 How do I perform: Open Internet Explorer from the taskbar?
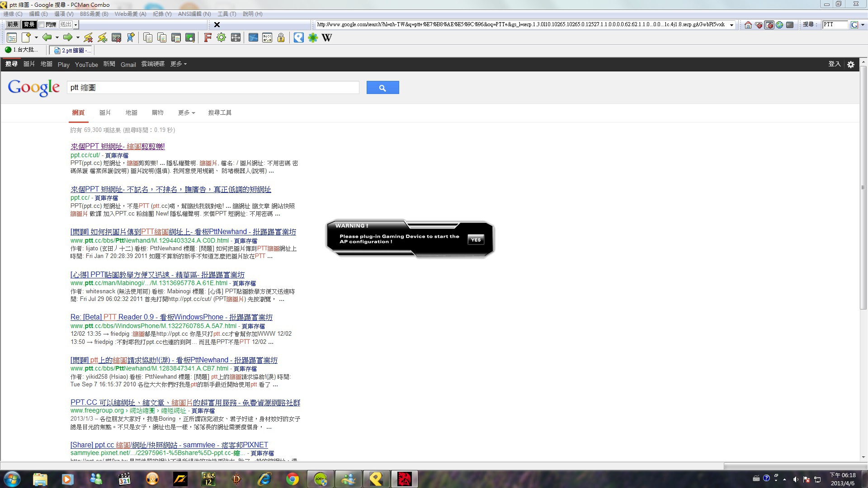pos(264,479)
